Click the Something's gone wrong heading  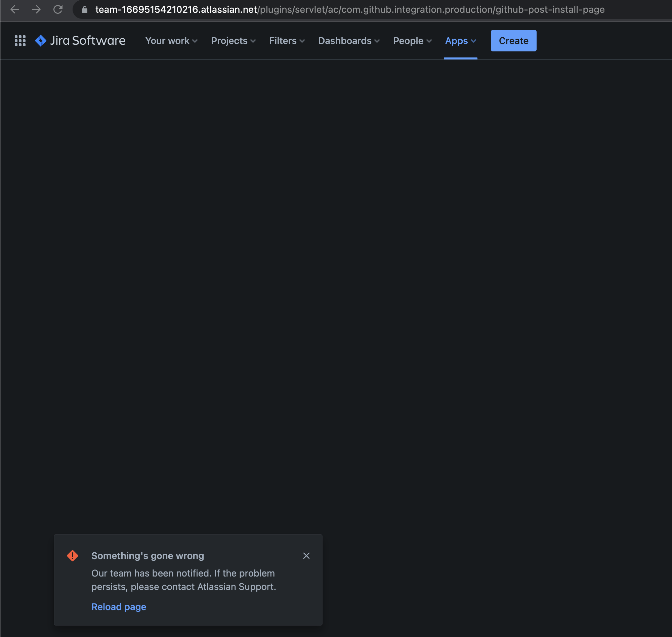click(148, 555)
